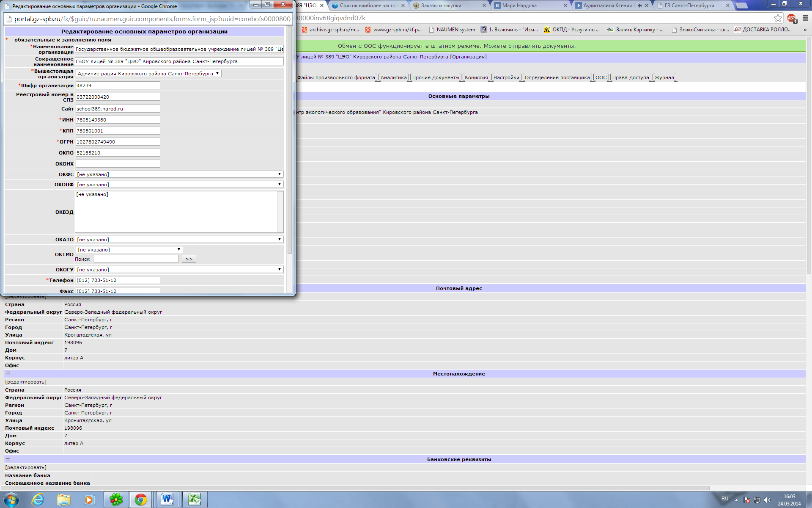Mute the audio speaker icon on Аудиозаписи tab
The width and height of the screenshot is (812, 508).
[639, 6]
